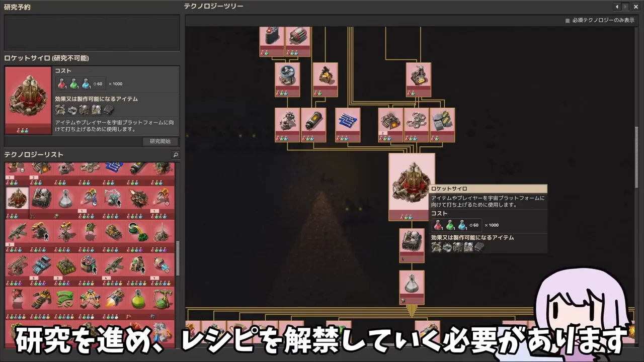Image resolution: width=644 pixels, height=362 pixels.
Task: Go forward with the right arrow button
Action: 625,7
